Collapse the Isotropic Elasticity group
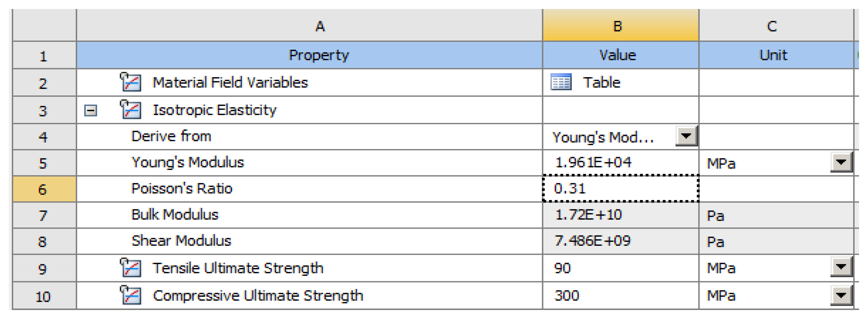The width and height of the screenshot is (868, 319). click(x=91, y=110)
